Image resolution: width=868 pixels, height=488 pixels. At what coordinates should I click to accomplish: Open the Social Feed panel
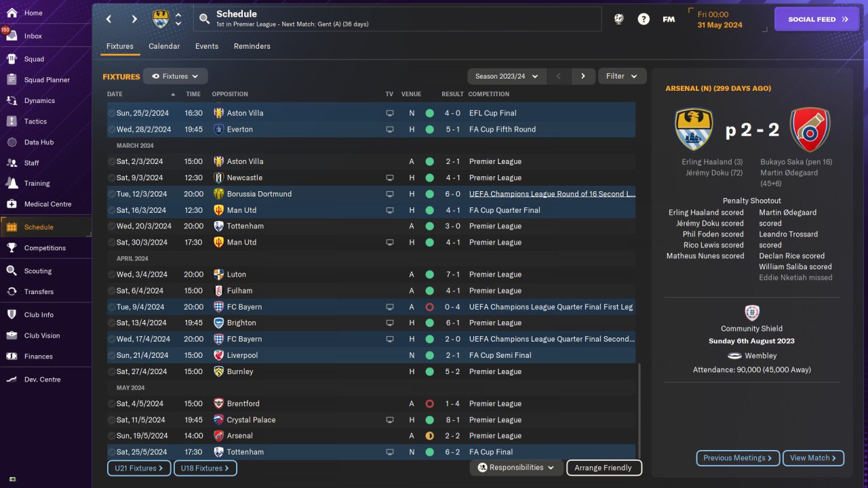(x=816, y=19)
